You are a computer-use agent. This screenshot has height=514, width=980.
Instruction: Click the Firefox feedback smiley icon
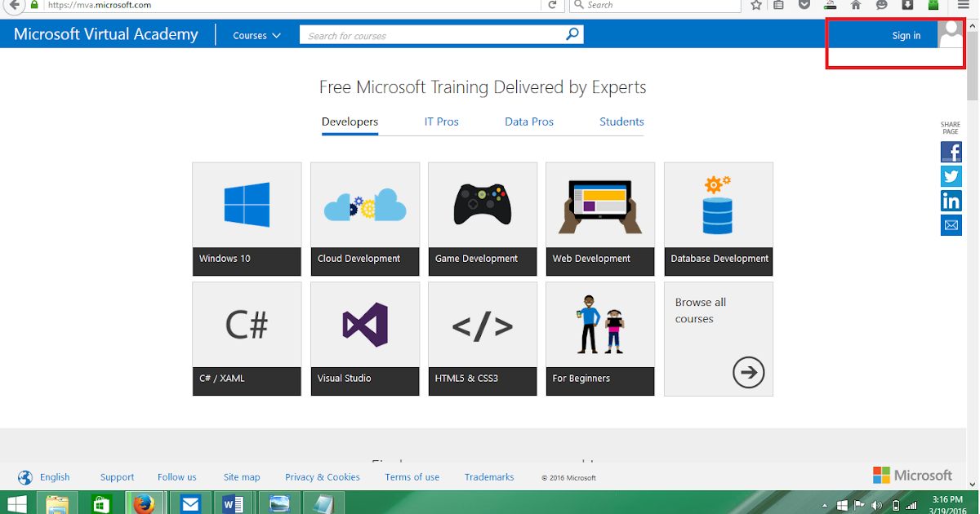coord(881,6)
